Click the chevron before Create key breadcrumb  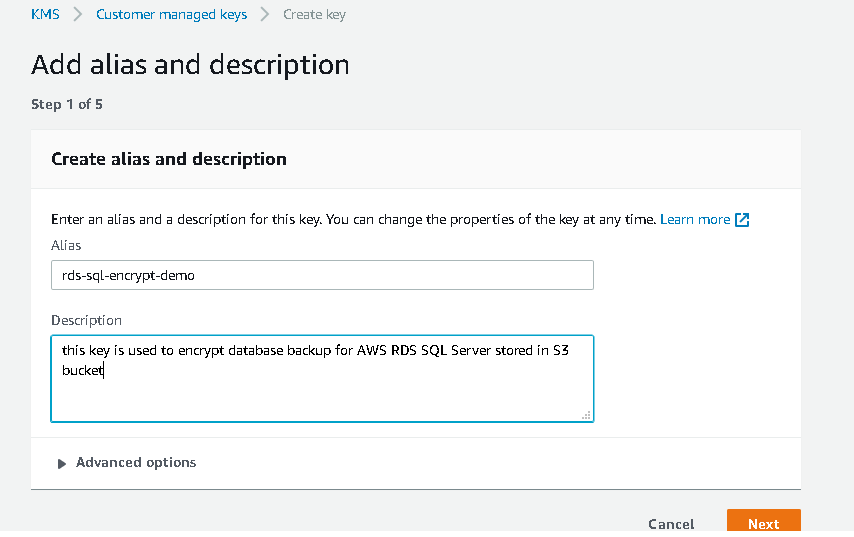coord(265,15)
